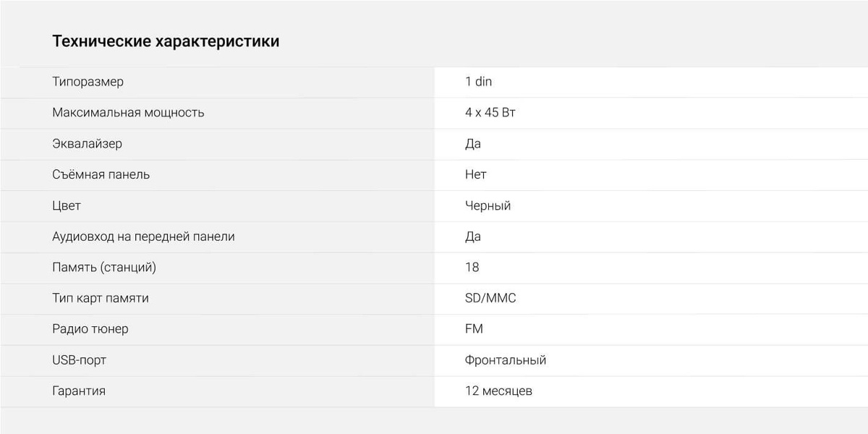The image size is (868, 434).
Task: Select the Тип карт памяти label
Action: click(x=101, y=298)
